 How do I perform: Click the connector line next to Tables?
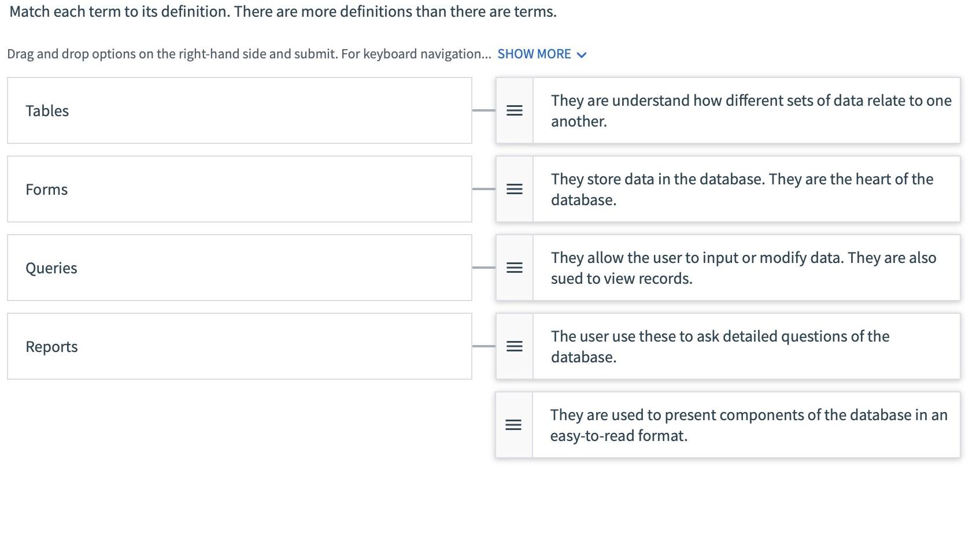[x=483, y=110]
